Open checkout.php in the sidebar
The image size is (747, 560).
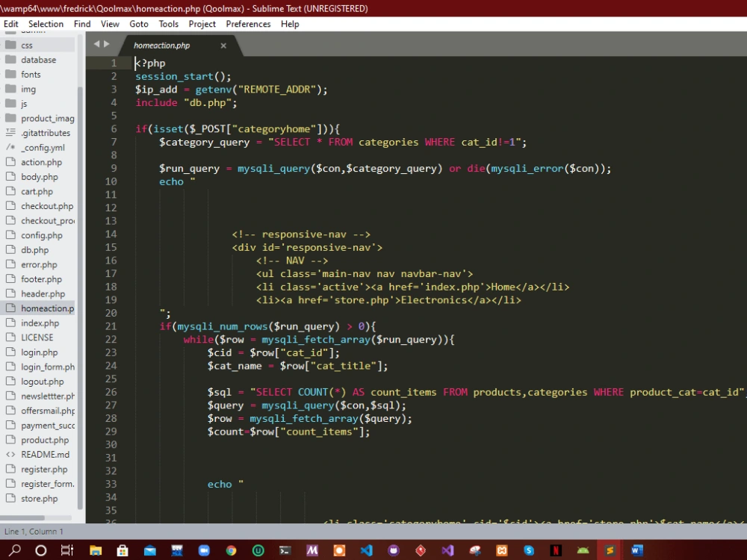pyautogui.click(x=47, y=206)
